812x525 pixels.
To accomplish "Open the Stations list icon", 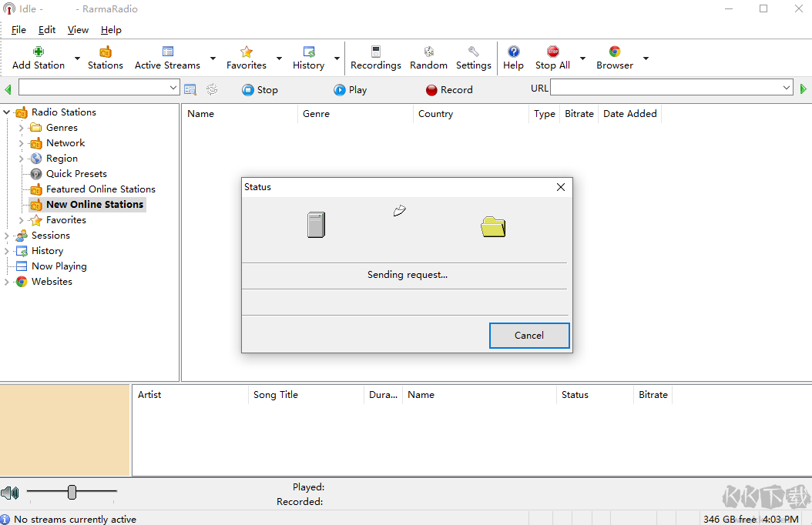I will coord(106,52).
